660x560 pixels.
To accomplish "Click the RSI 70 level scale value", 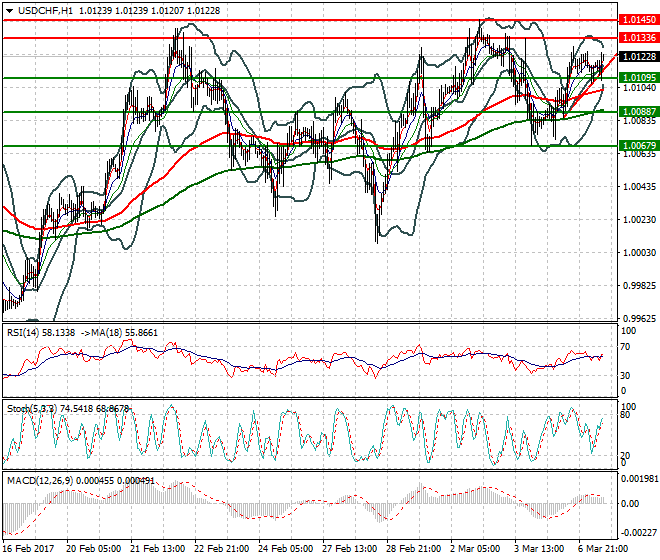I will tap(628, 347).
